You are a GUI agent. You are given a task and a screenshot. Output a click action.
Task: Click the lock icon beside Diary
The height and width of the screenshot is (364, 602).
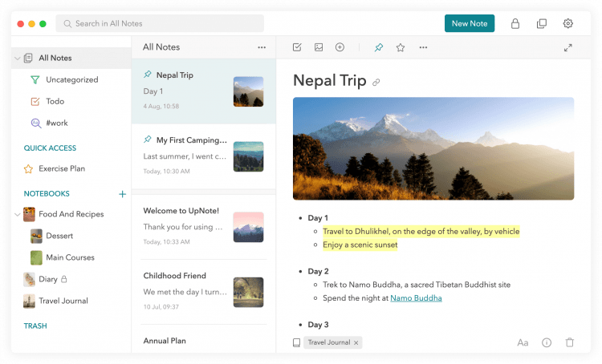tap(63, 279)
